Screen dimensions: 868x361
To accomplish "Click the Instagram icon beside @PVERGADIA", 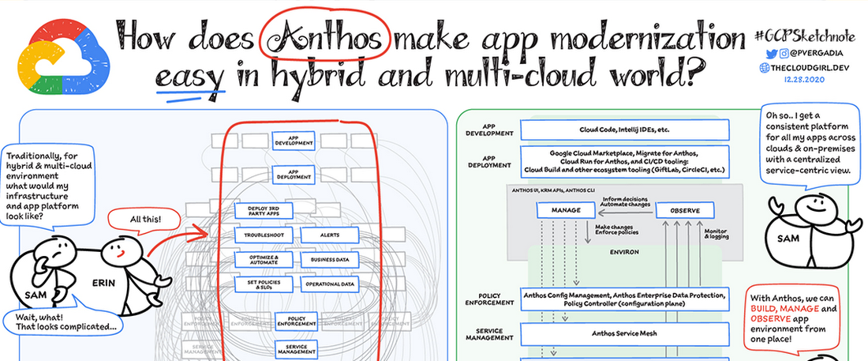I will click(x=784, y=54).
